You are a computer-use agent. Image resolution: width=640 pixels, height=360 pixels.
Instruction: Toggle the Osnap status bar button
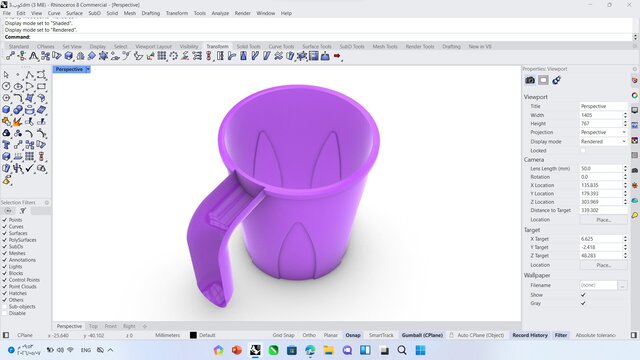coord(353,335)
